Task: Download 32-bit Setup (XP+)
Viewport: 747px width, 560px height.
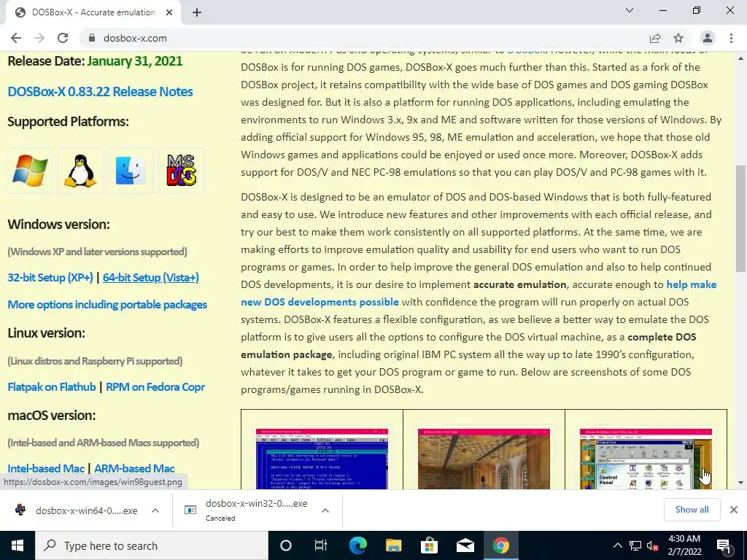Action: [x=50, y=278]
